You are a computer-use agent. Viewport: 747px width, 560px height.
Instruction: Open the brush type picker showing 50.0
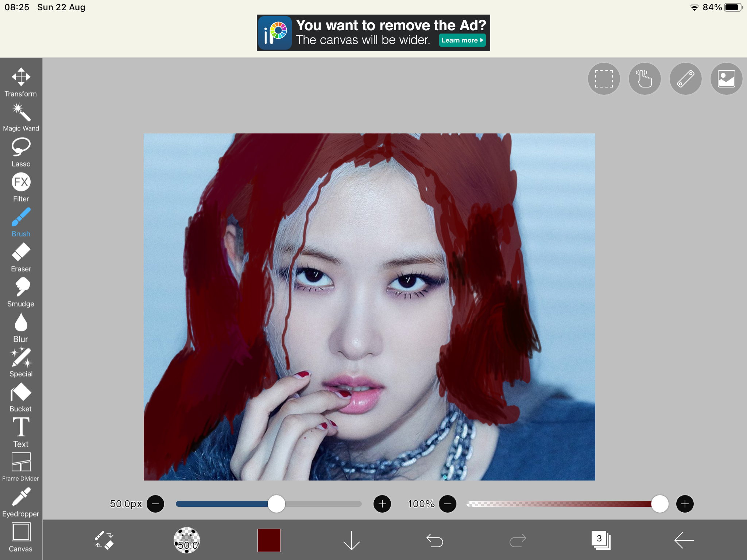point(187,541)
